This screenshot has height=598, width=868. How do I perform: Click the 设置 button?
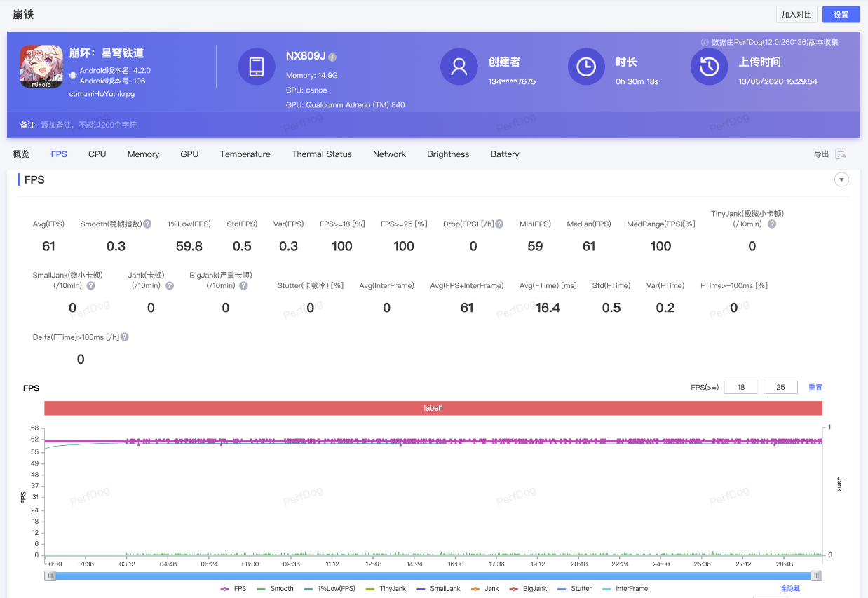pyautogui.click(x=841, y=15)
